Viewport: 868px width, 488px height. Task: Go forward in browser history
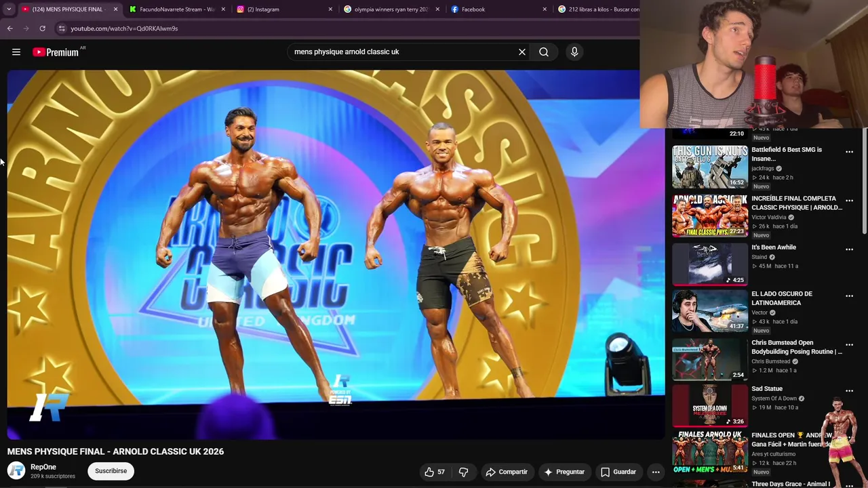[26, 28]
